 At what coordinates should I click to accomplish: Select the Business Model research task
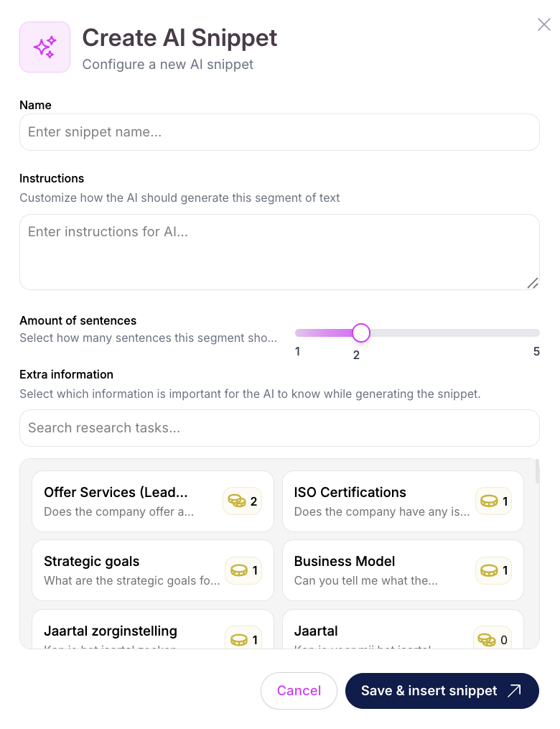point(403,570)
